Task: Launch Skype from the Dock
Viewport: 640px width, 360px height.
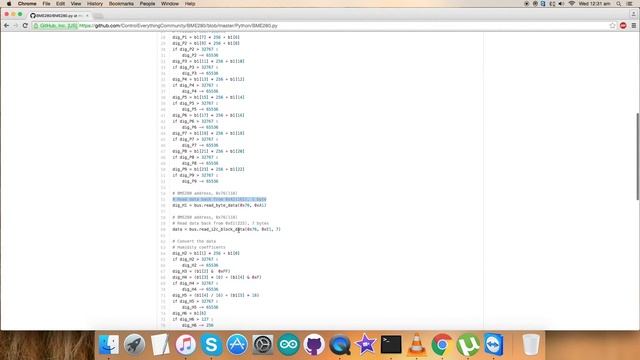Action: point(211,345)
